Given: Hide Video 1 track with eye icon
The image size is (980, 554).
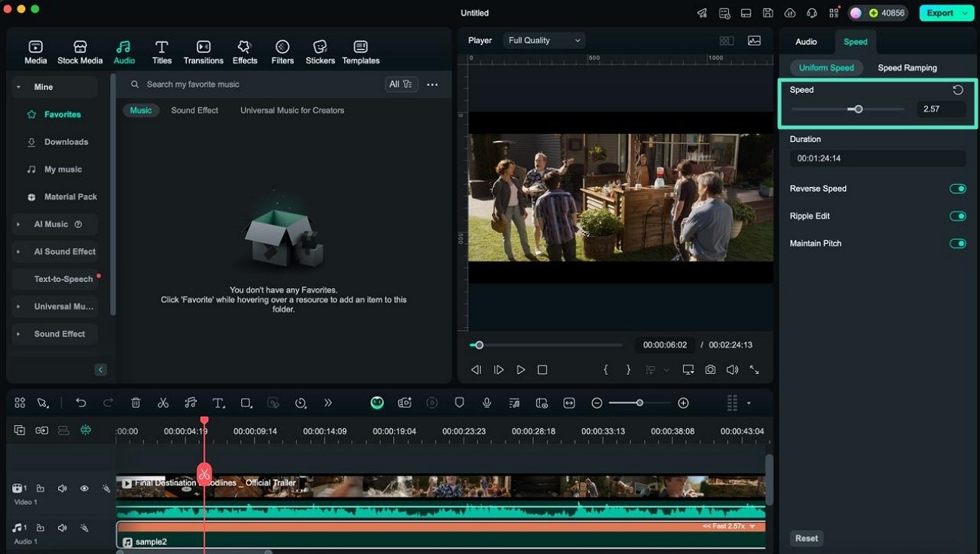Looking at the screenshot, I should [84, 488].
